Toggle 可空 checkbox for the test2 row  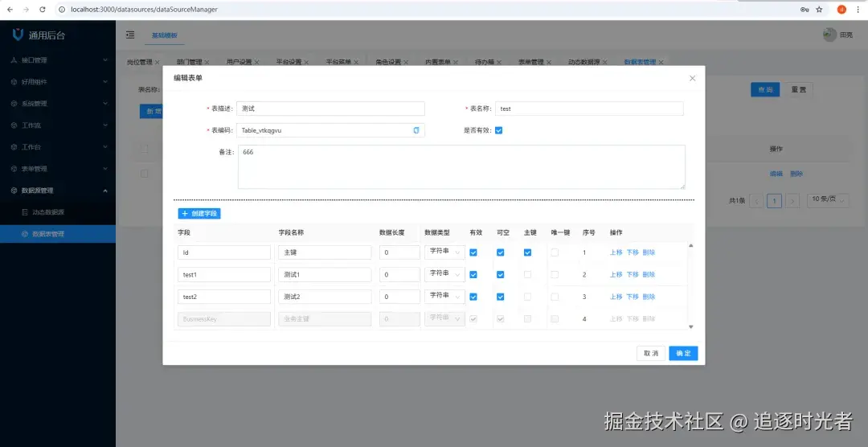pos(501,297)
